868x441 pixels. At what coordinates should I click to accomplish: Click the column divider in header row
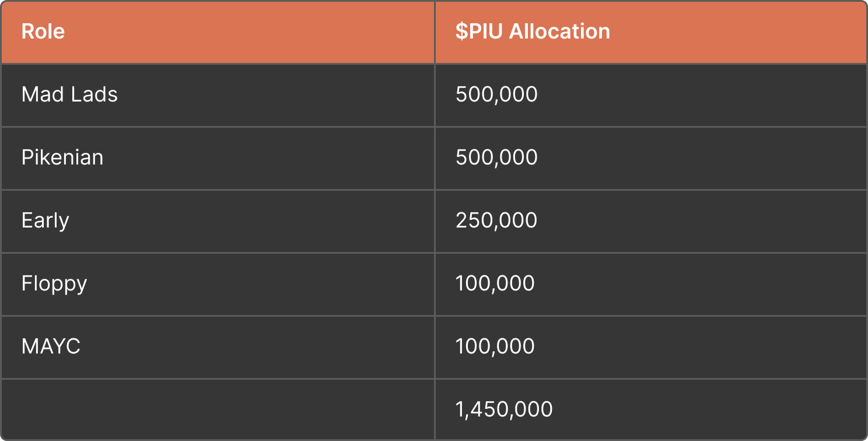pyautogui.click(x=435, y=32)
